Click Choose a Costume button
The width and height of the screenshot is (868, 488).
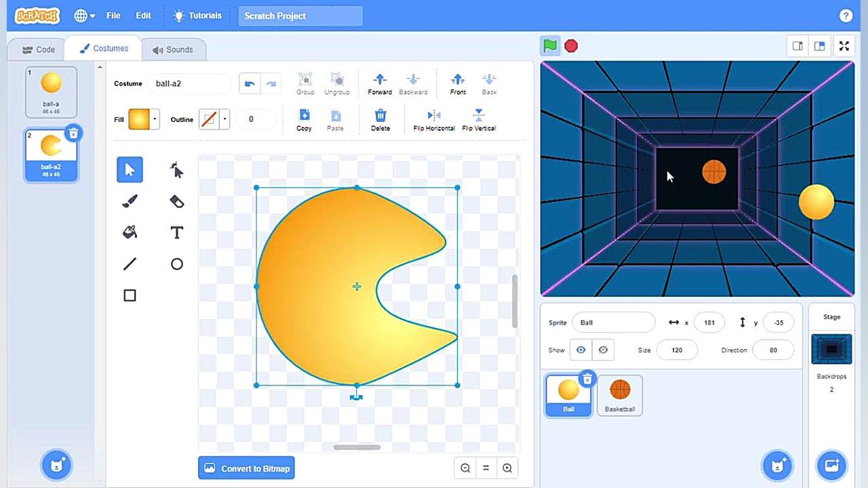[x=57, y=465]
